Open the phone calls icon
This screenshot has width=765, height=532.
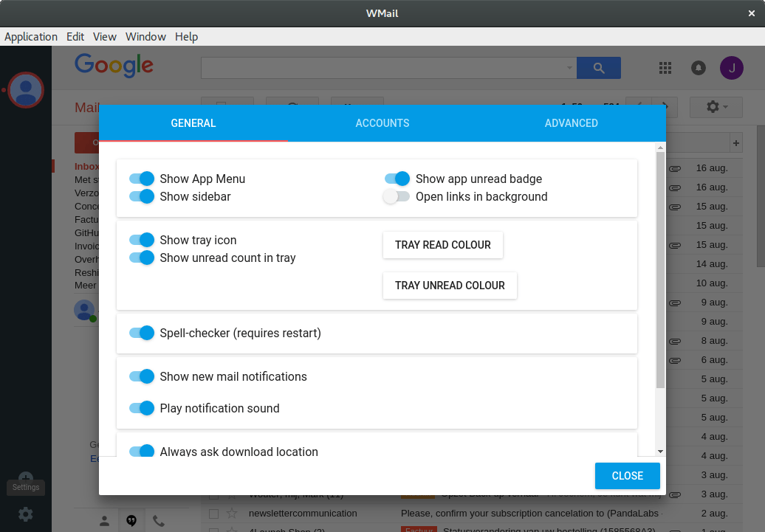click(159, 520)
